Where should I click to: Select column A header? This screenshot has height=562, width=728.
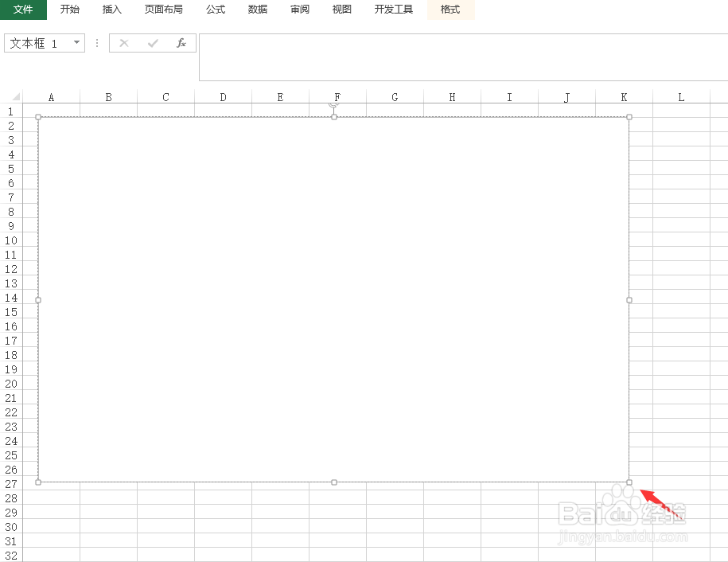pos(51,96)
